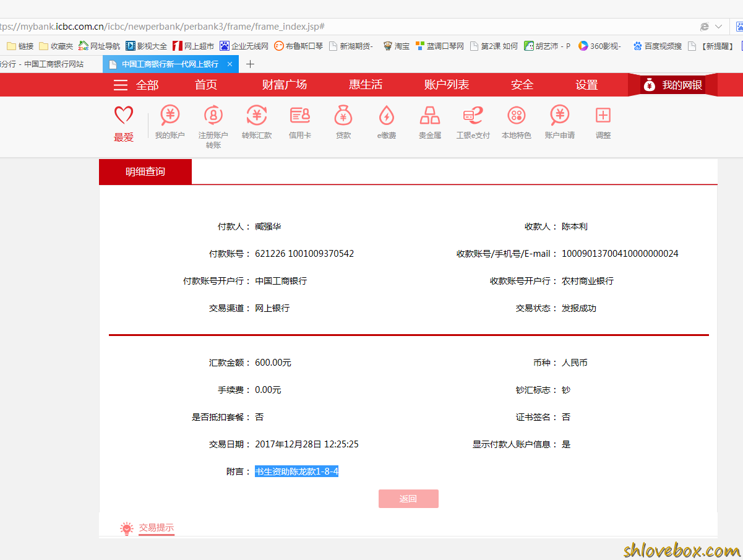Open 我的账户 account icon
743x560 pixels.
[170, 122]
